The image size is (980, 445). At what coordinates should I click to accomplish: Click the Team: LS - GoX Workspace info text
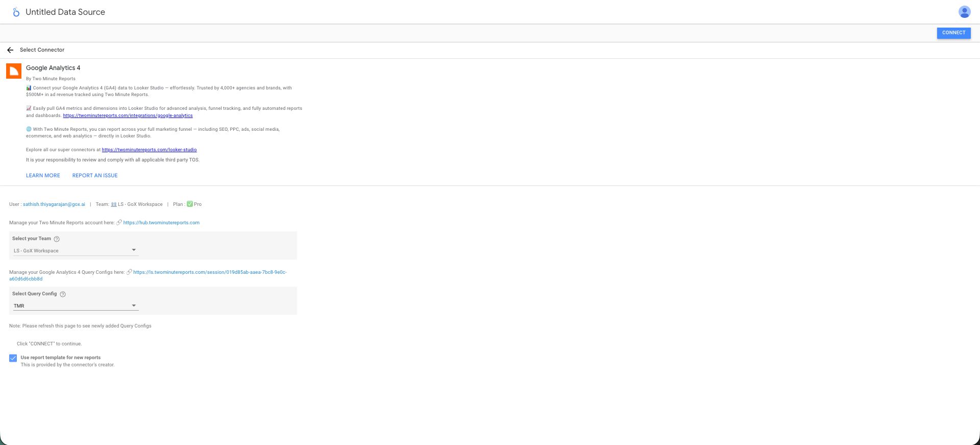(129, 204)
